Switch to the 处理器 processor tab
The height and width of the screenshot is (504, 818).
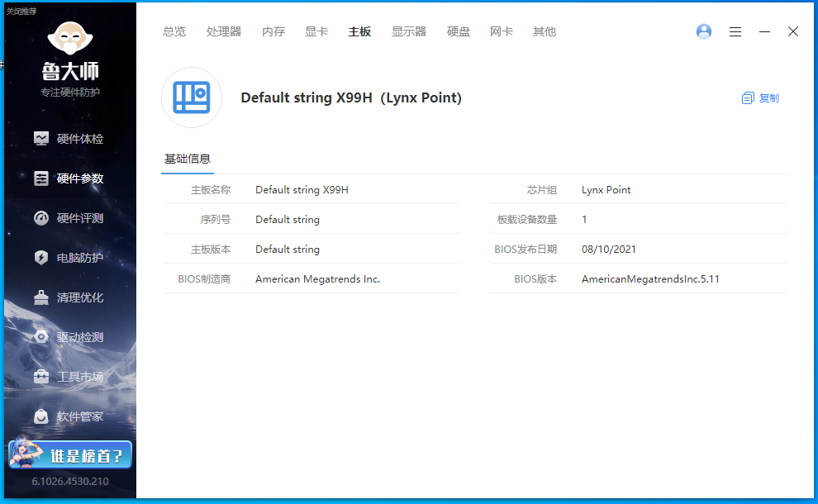pyautogui.click(x=224, y=31)
